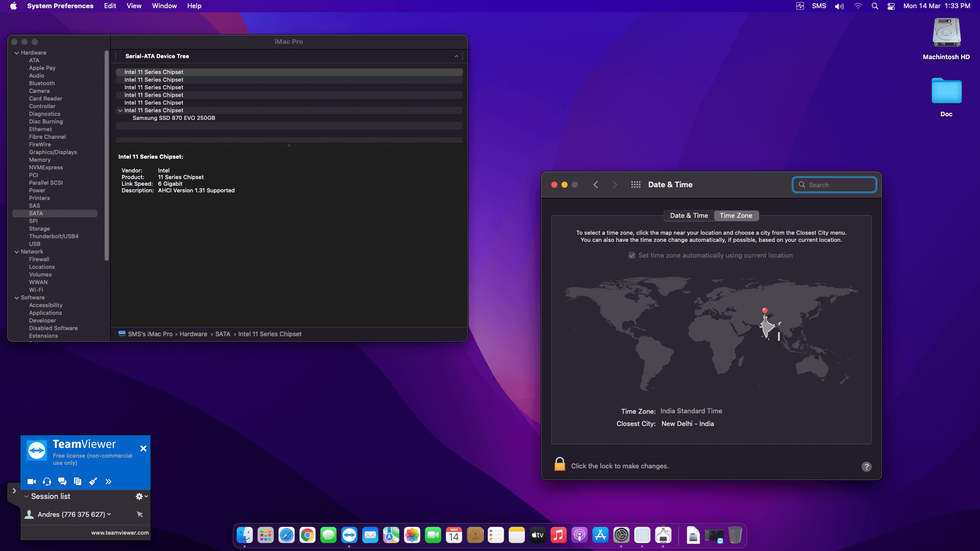Click the remote control cursor icon for Andres

[x=140, y=514]
